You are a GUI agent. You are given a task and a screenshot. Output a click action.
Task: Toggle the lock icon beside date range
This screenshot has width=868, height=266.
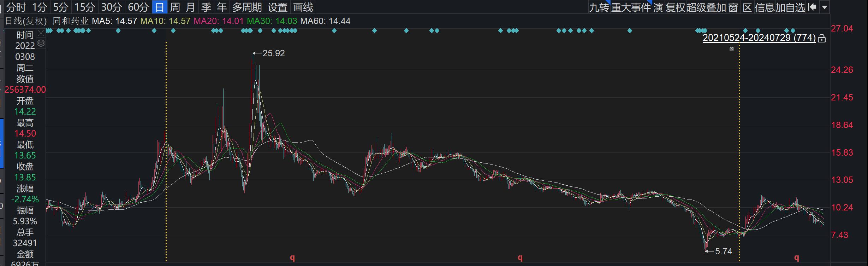point(822,38)
